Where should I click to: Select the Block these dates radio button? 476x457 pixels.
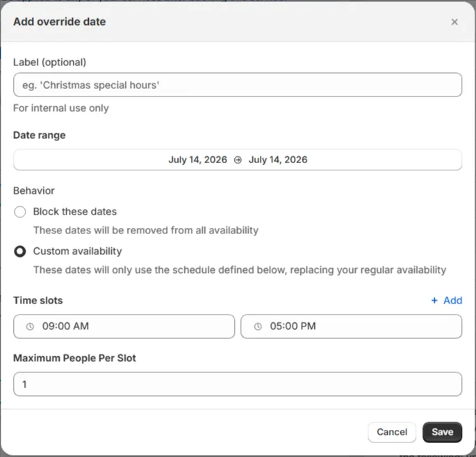click(20, 212)
